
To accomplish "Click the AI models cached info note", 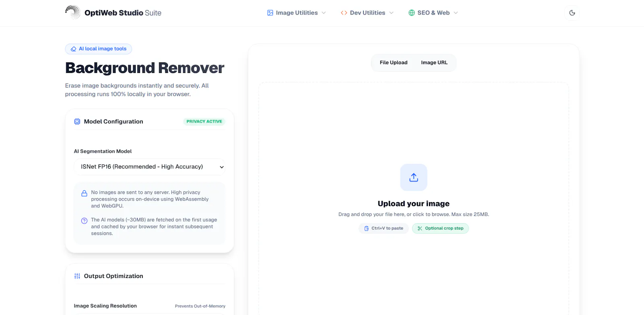I will [154, 226].
